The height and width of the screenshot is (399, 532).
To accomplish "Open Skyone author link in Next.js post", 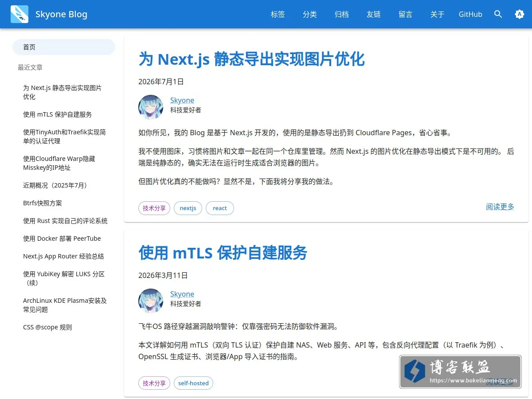I will pos(182,100).
